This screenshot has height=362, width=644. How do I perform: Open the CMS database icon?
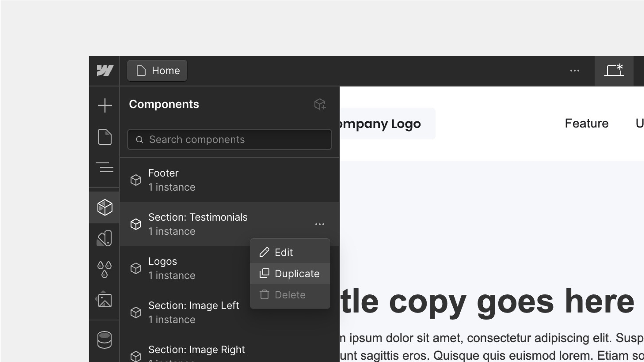(105, 340)
